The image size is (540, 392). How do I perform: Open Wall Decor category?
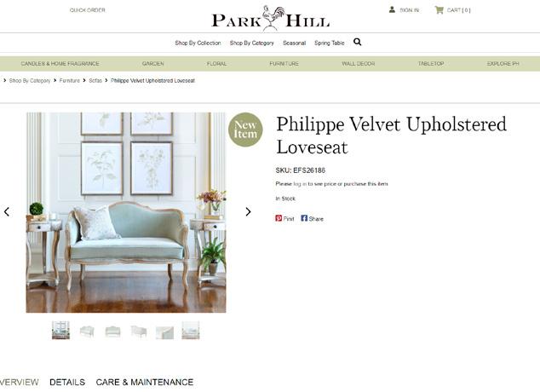tap(359, 64)
